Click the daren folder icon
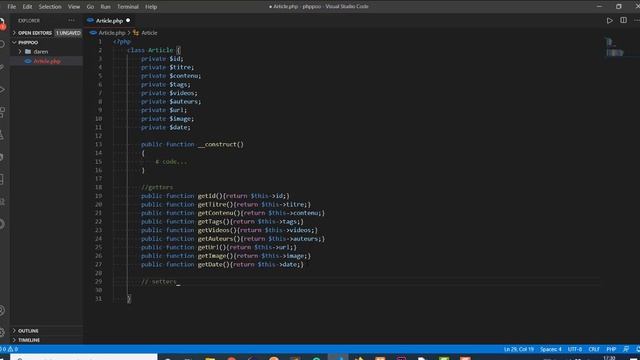The height and width of the screenshot is (360, 640). tap(28, 51)
